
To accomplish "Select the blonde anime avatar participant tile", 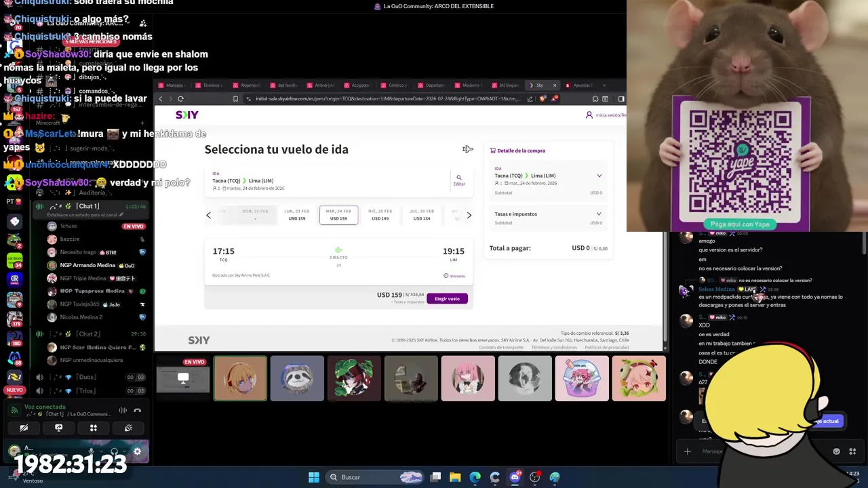I will click(240, 378).
